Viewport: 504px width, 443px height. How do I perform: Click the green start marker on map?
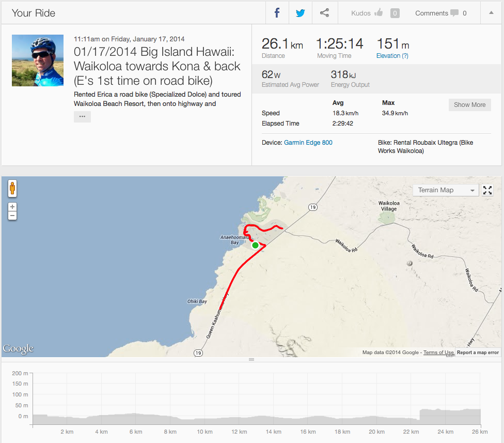click(255, 245)
